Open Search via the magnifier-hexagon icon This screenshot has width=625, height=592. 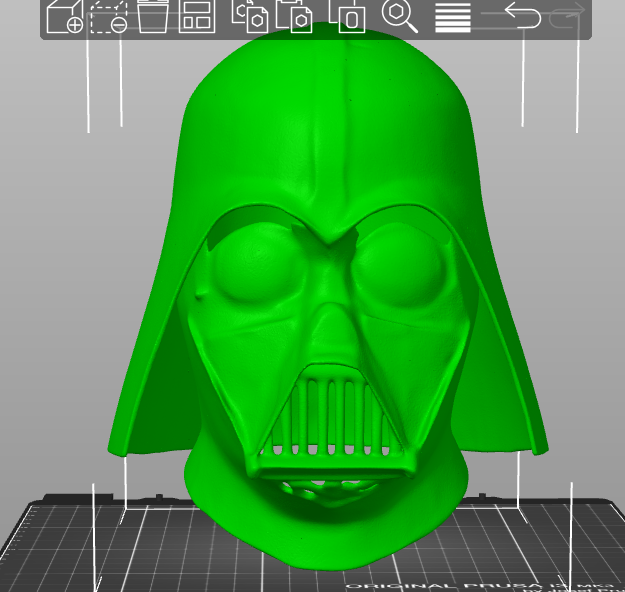pos(400,16)
